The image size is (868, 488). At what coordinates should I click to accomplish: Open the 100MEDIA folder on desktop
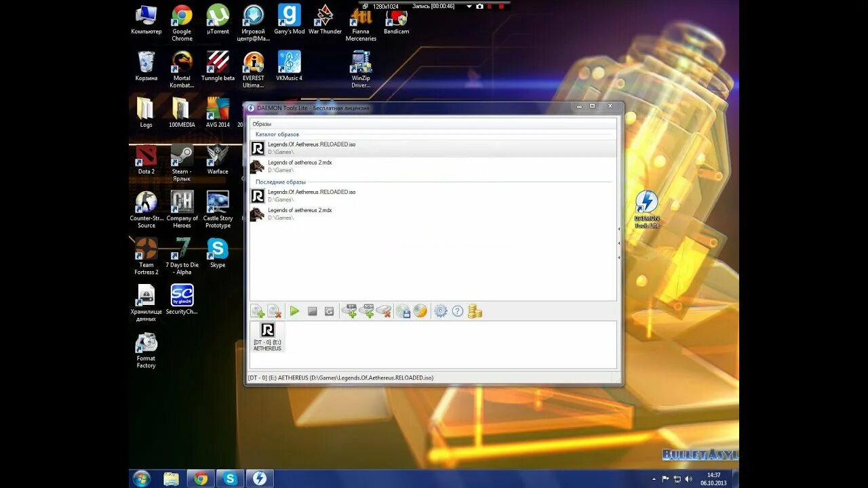pyautogui.click(x=182, y=113)
